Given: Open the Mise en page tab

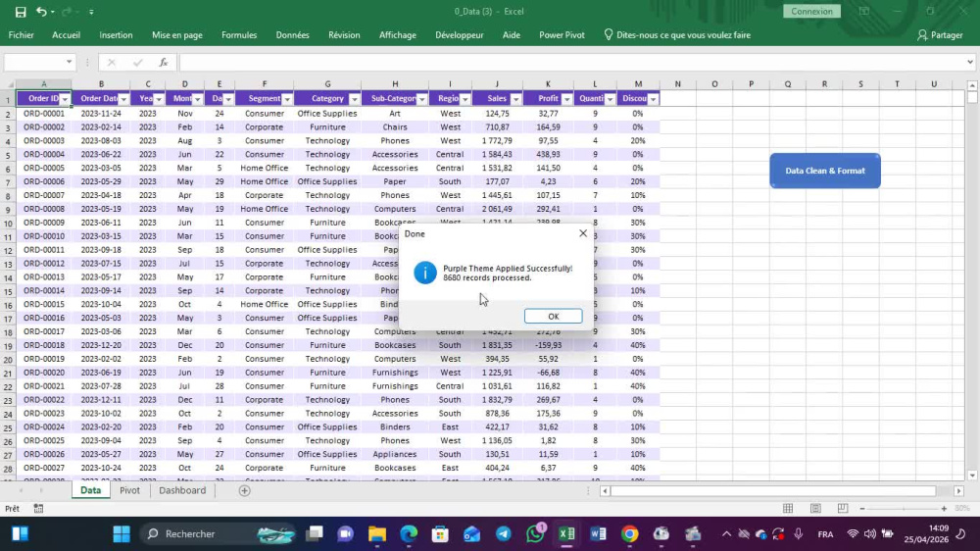Looking at the screenshot, I should tap(176, 35).
